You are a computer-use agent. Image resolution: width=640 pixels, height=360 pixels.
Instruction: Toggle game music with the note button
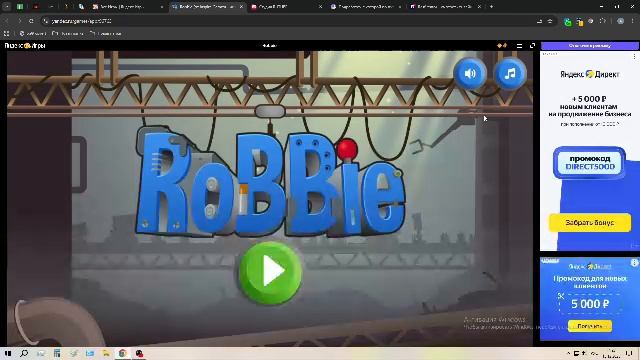(x=510, y=74)
